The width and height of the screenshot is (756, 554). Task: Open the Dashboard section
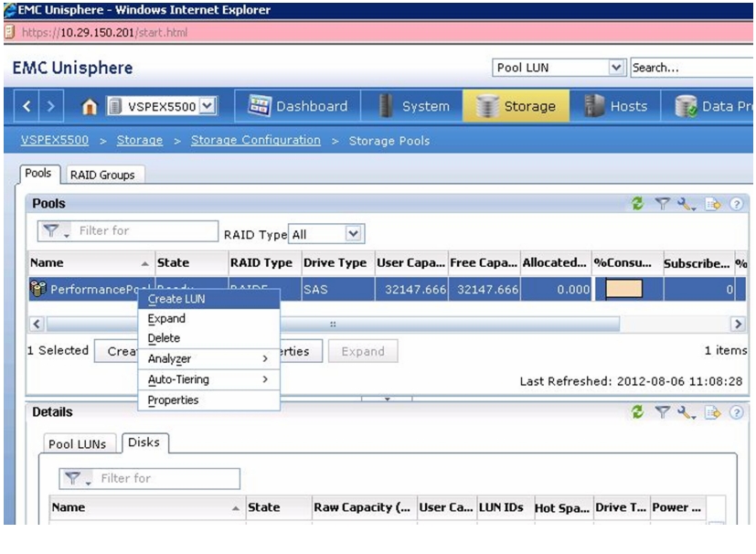(298, 106)
